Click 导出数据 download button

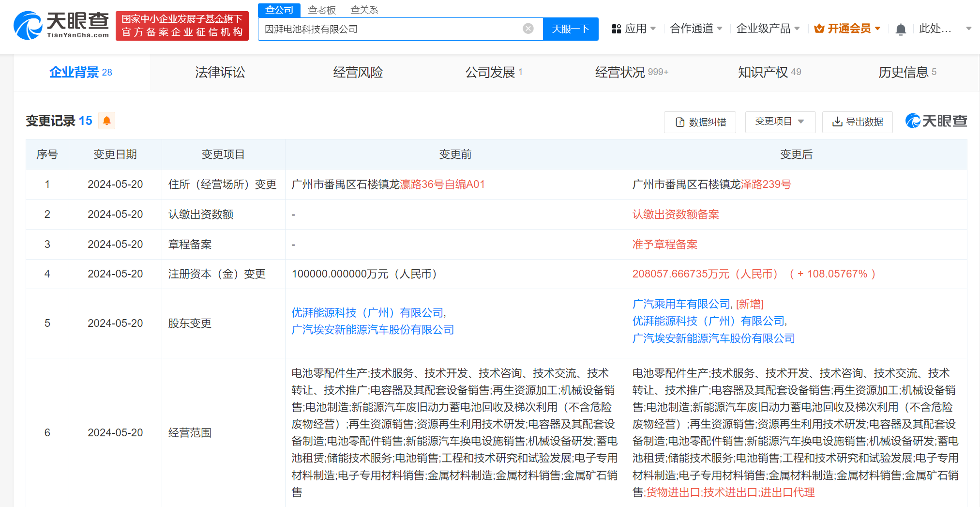(x=858, y=122)
